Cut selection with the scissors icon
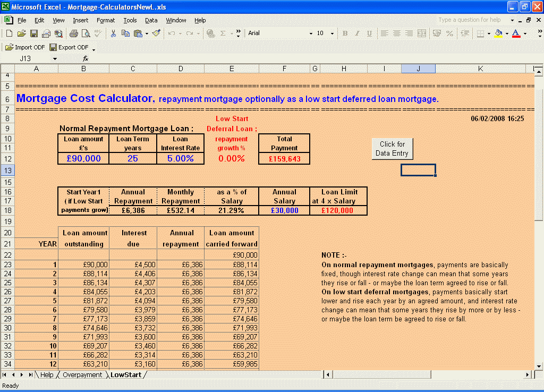Image resolution: width=544 pixels, height=392 pixels. click(113, 33)
